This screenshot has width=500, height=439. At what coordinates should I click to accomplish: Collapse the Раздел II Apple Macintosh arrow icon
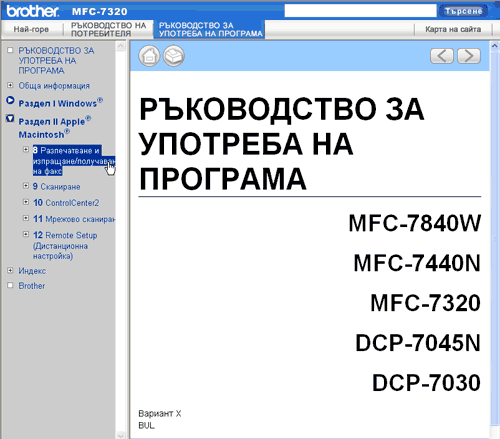(10, 118)
